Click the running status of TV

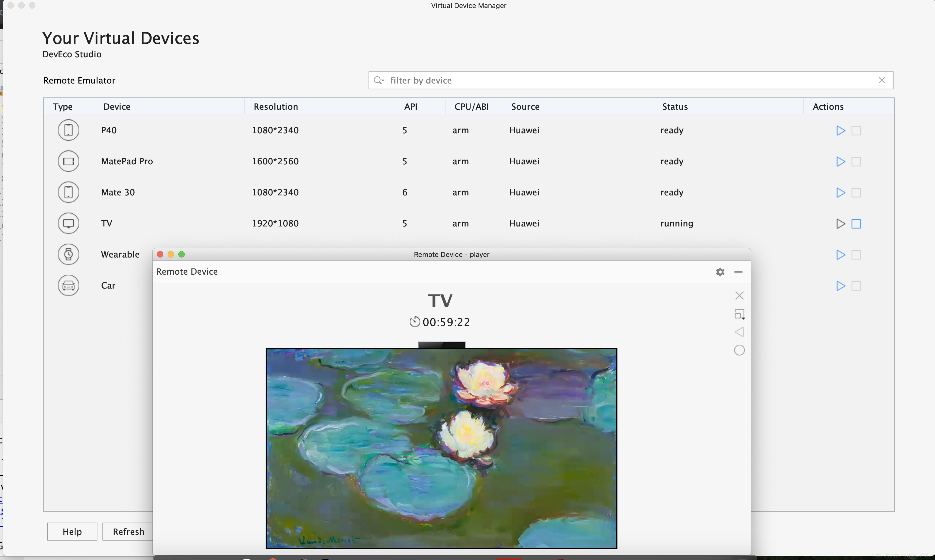tap(676, 224)
